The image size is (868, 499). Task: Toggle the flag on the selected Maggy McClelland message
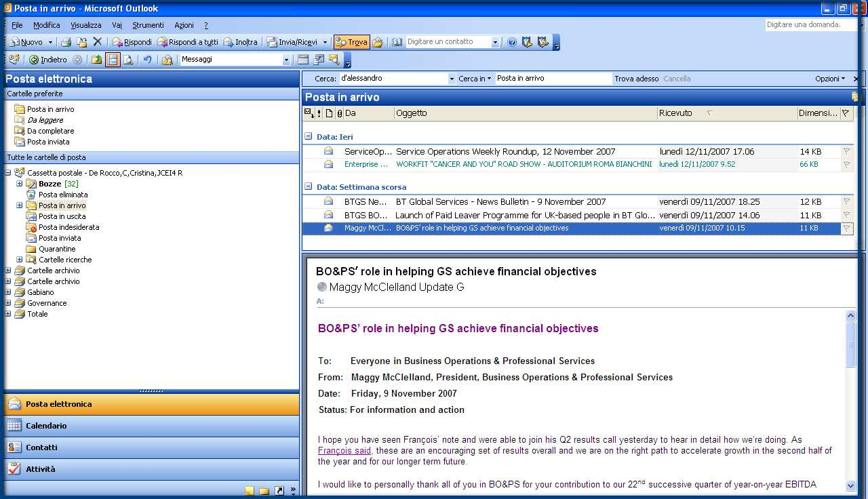click(846, 228)
